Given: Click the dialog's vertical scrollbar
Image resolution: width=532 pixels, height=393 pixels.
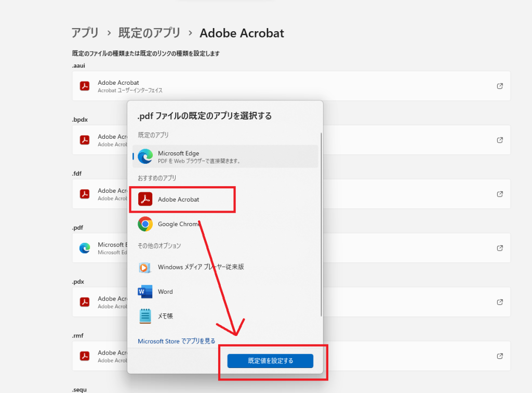Looking at the screenshot, I should point(321,225).
